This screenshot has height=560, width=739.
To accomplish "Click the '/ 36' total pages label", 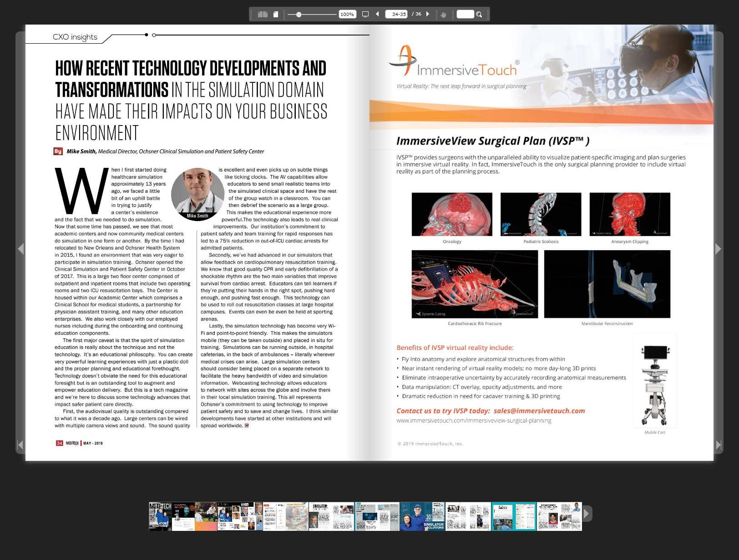I will 416,14.
